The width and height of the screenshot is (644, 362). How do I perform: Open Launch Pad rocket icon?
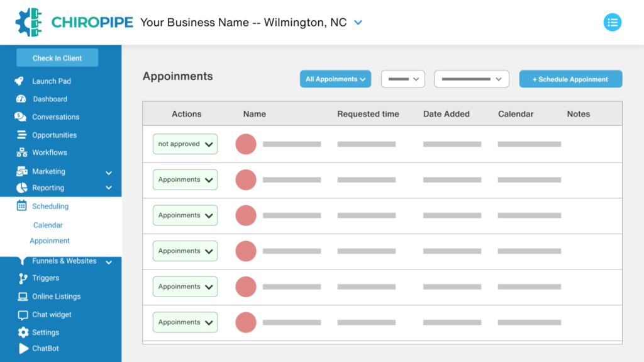pos(19,81)
